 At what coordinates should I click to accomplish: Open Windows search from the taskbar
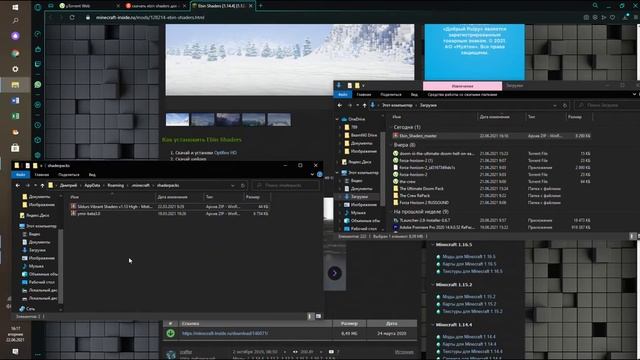15,20
